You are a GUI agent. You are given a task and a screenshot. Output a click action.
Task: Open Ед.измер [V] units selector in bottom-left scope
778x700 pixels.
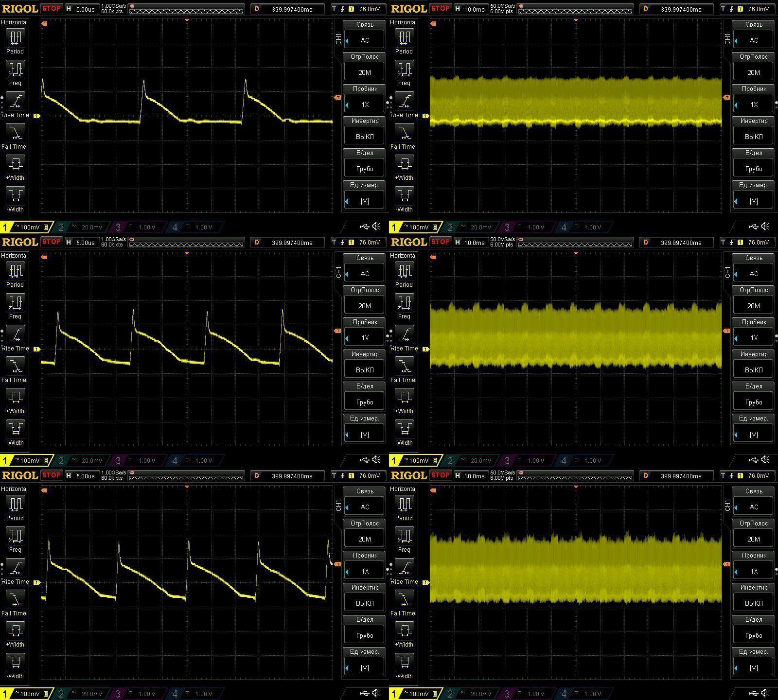coord(365,667)
